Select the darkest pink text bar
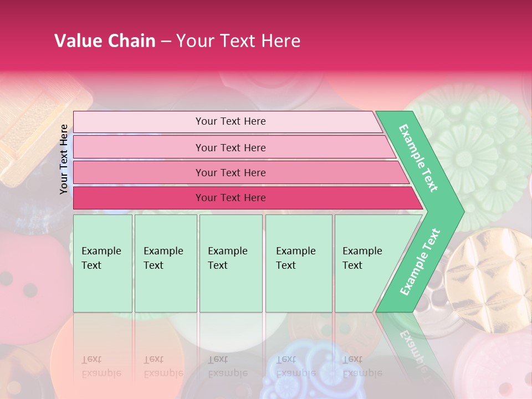 pos(230,198)
